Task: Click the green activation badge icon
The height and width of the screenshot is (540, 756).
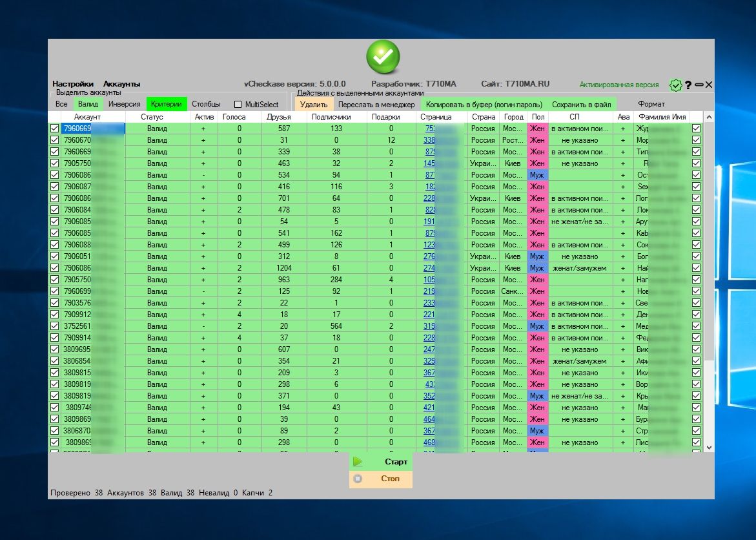Action: click(675, 85)
